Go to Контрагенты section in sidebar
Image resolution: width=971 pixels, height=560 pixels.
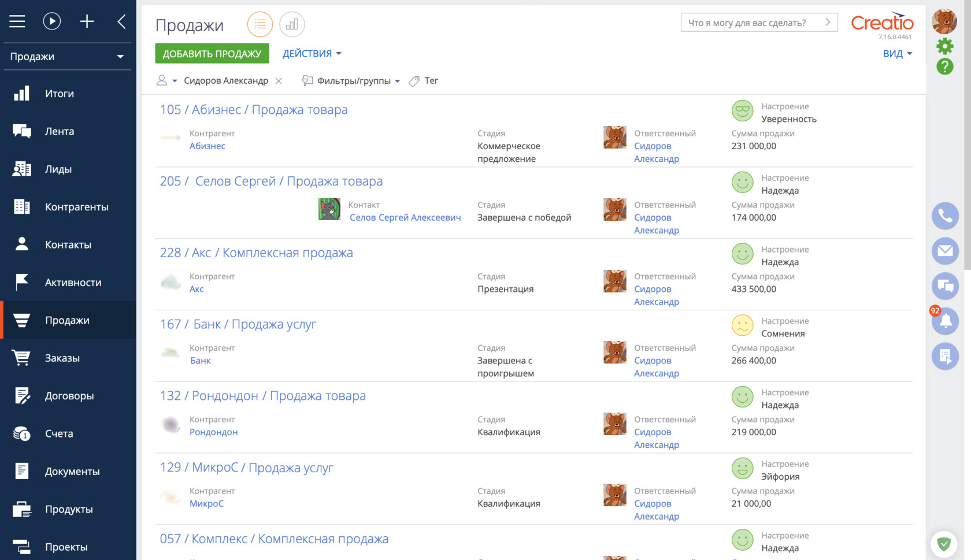click(76, 207)
